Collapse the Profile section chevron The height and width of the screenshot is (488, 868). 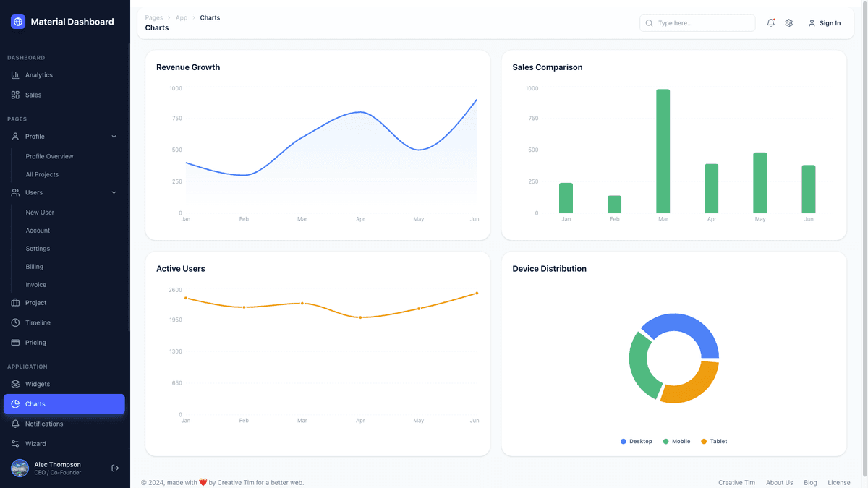(114, 136)
